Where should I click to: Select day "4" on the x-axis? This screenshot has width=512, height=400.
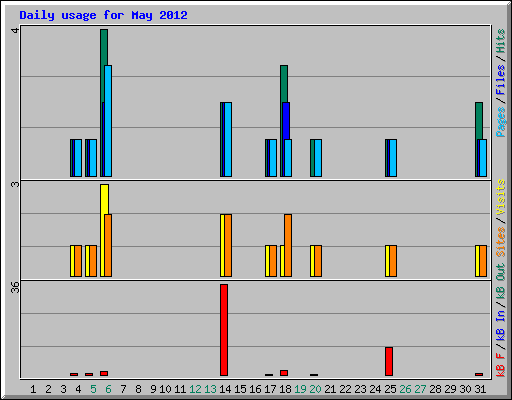point(78,389)
